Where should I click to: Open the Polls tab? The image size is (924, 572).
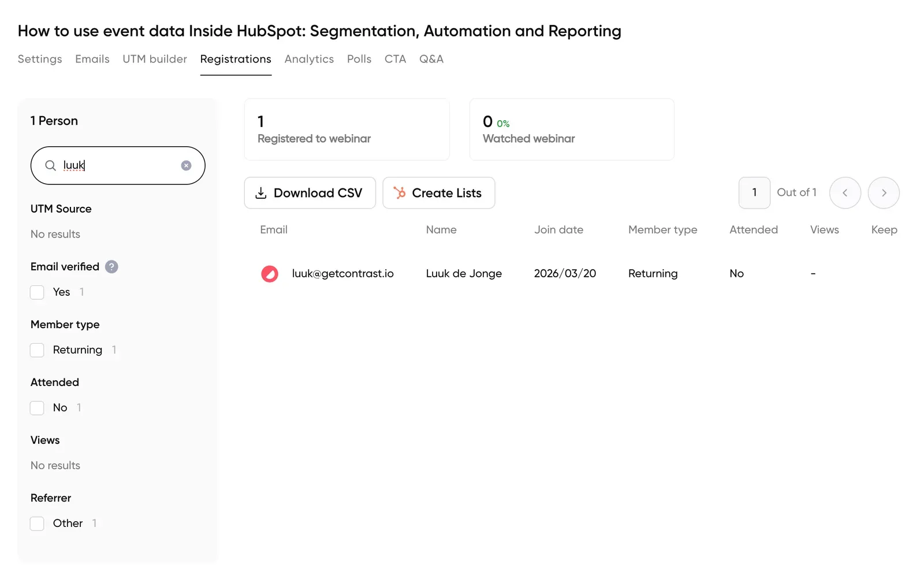tap(359, 59)
